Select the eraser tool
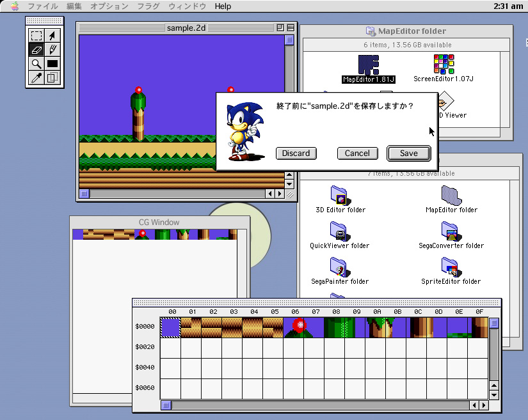 tap(36, 49)
